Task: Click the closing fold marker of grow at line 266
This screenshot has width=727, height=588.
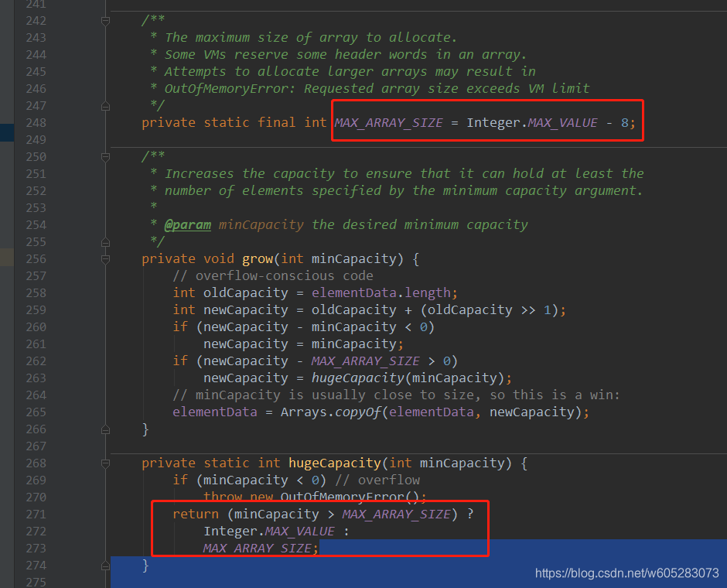Action: (x=105, y=429)
